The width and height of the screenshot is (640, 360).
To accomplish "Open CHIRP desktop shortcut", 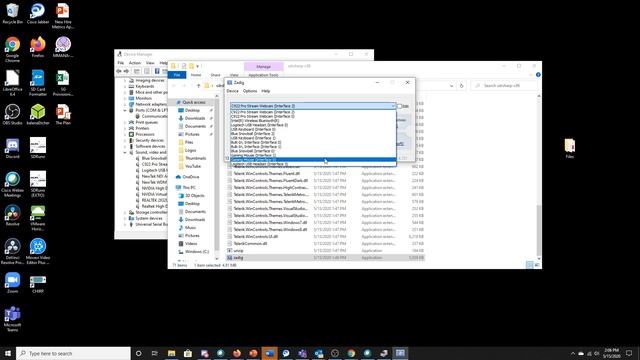I will (x=38, y=283).
